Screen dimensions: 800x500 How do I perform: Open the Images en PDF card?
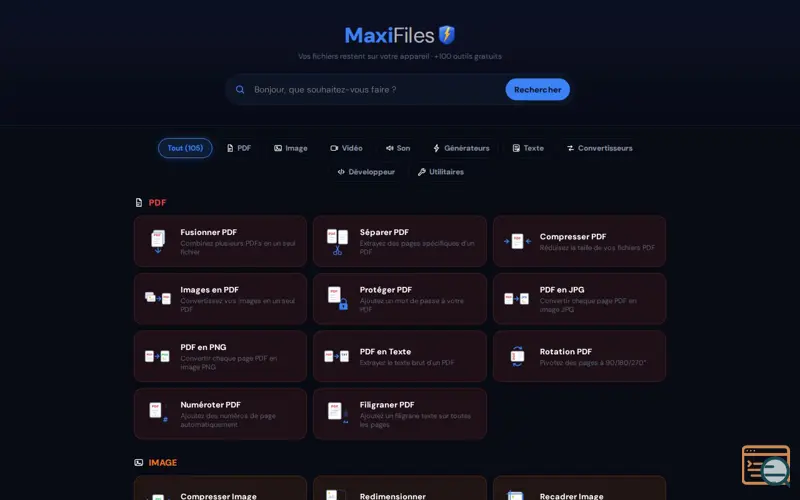pos(220,298)
